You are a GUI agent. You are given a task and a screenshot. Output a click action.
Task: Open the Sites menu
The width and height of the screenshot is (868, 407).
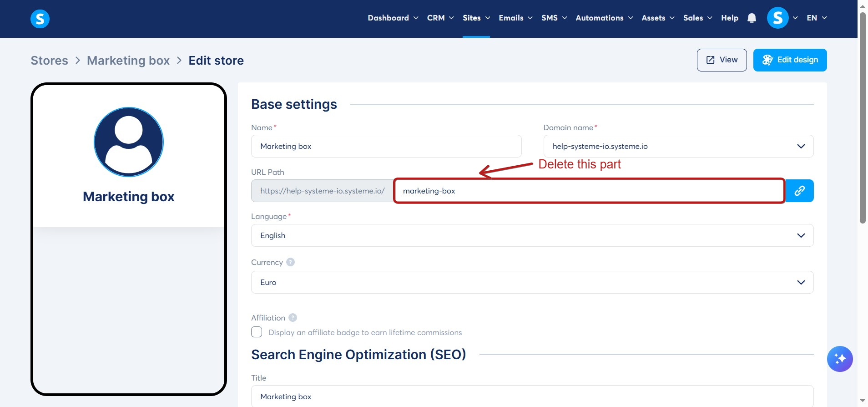pyautogui.click(x=476, y=18)
